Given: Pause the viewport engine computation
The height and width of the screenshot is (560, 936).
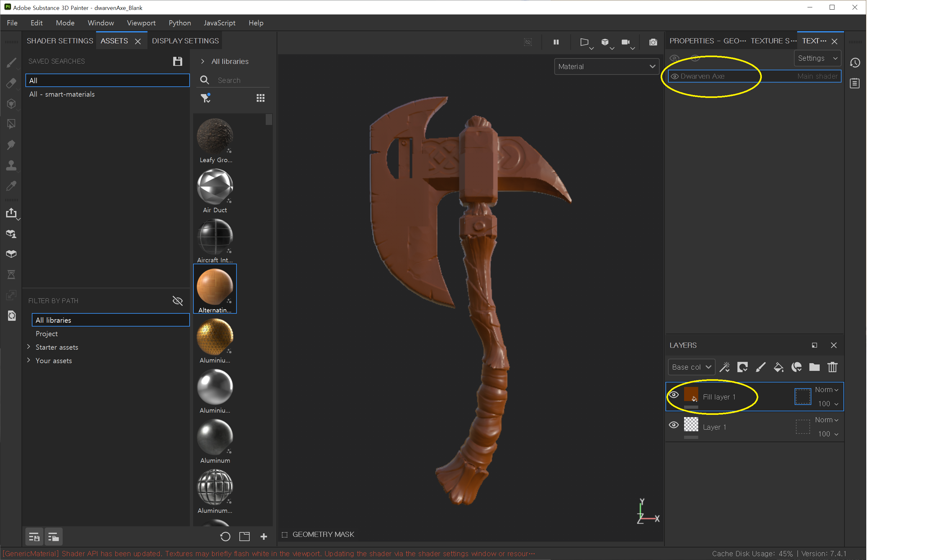Looking at the screenshot, I should (556, 42).
